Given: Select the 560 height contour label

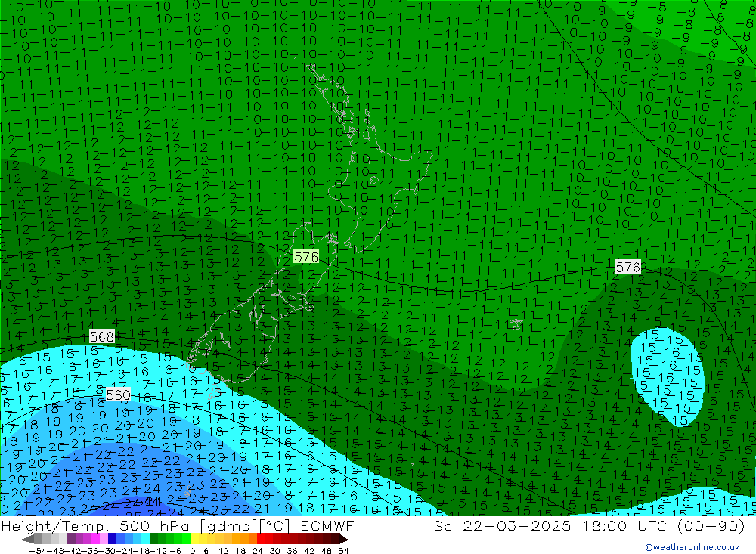Looking at the screenshot, I should coord(118,395).
